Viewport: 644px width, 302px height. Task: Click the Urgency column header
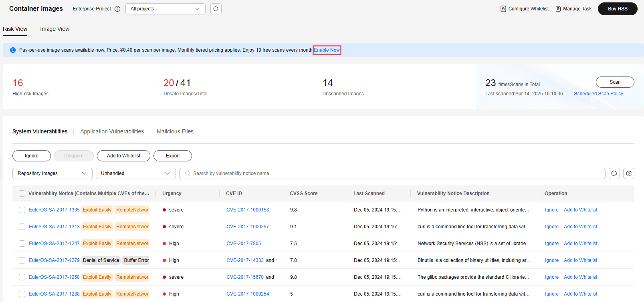tap(172, 193)
